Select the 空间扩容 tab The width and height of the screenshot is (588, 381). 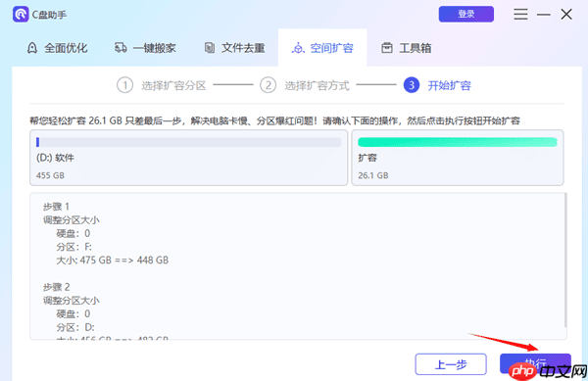coord(322,48)
